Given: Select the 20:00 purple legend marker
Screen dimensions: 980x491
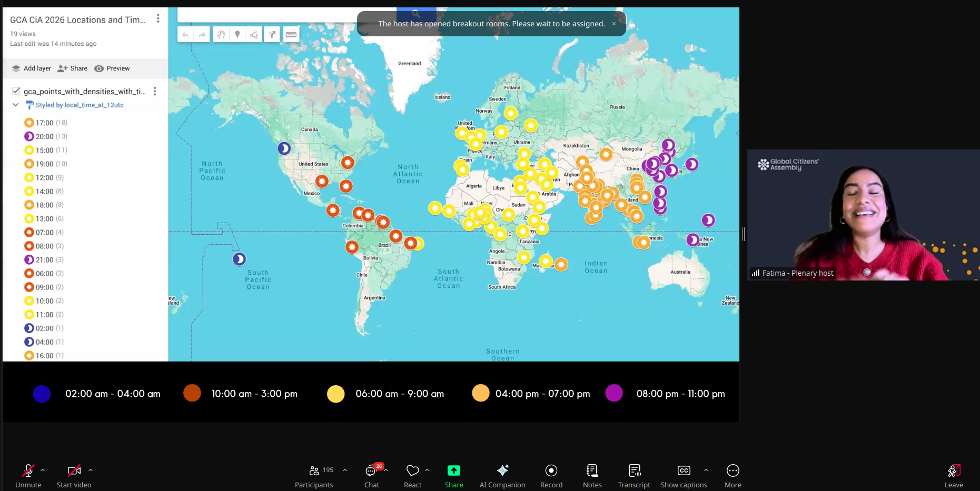Looking at the screenshot, I should pyautogui.click(x=29, y=136).
